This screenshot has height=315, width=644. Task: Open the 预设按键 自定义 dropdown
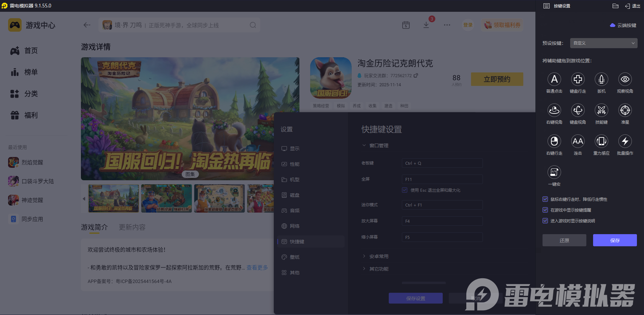603,43
